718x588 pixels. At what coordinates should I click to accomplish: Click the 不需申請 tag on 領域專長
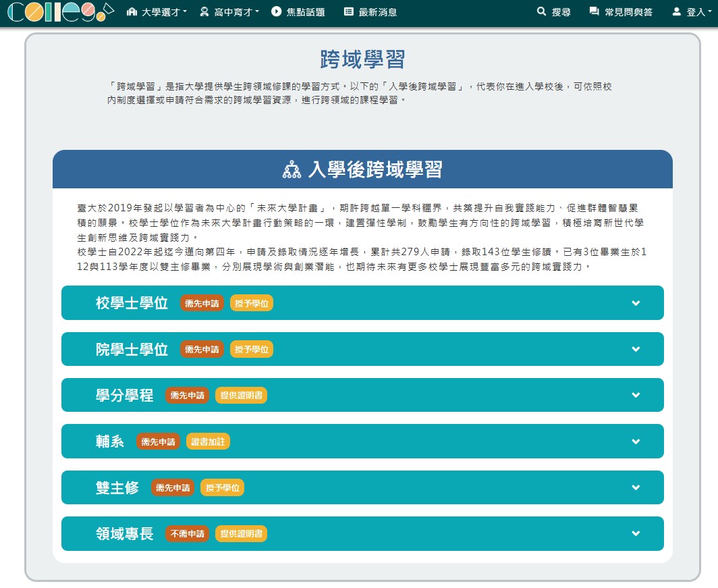187,533
